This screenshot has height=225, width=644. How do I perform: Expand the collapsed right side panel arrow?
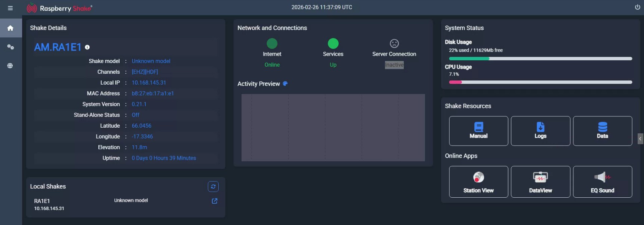[x=640, y=139]
